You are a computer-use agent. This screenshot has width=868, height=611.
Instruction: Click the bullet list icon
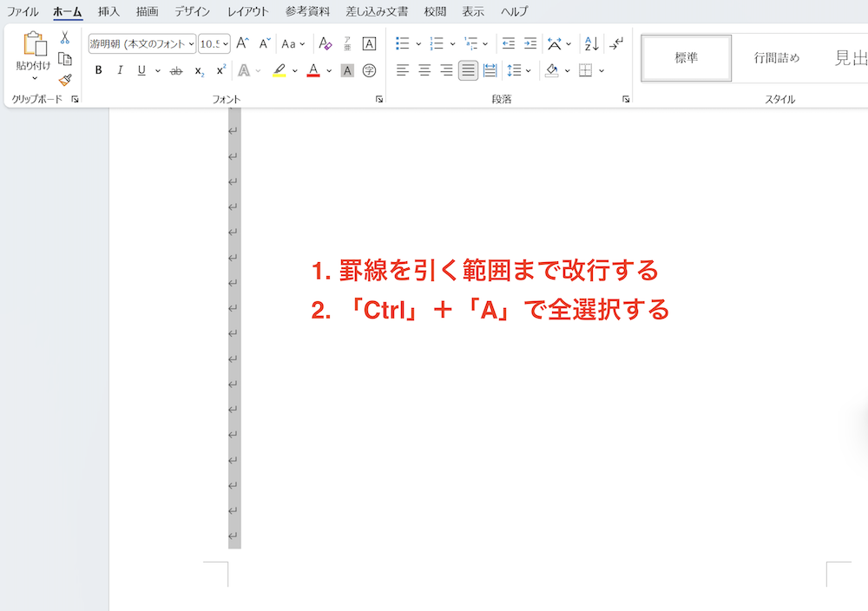click(x=403, y=43)
